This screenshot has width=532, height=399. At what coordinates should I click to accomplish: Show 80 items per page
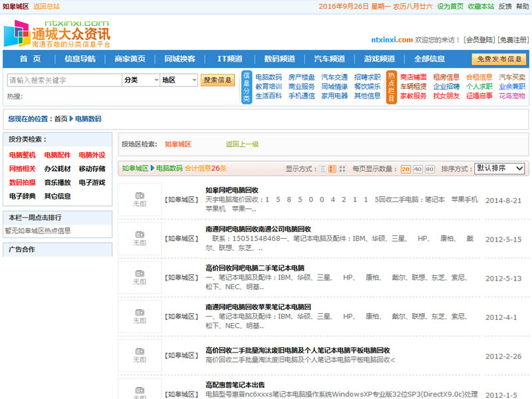point(430,169)
